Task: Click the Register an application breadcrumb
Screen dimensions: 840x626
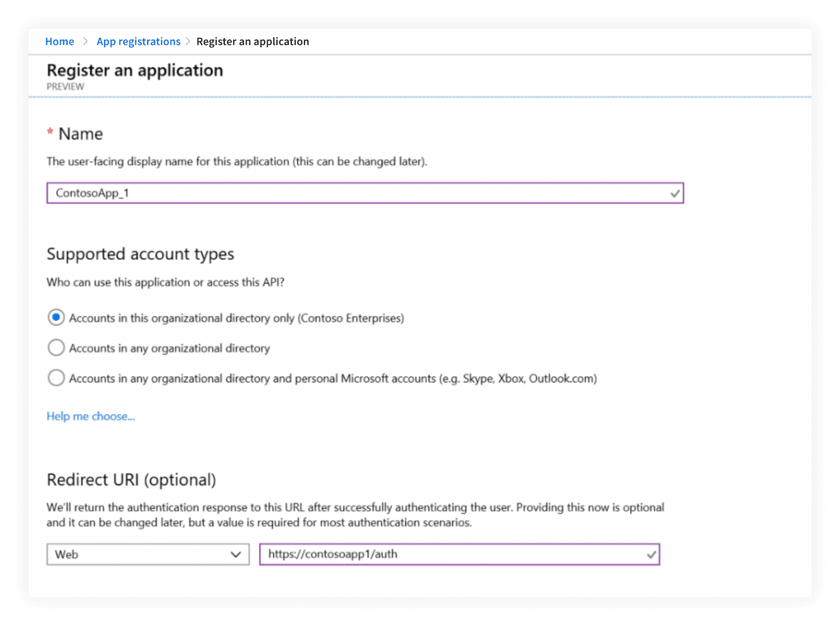Action: (x=253, y=42)
